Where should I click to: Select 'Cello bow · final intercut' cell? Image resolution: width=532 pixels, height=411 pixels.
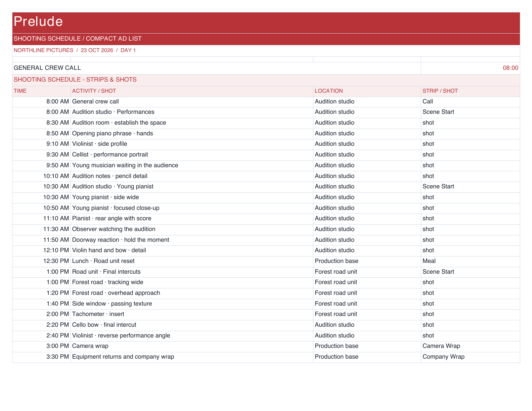pyautogui.click(x=192, y=325)
